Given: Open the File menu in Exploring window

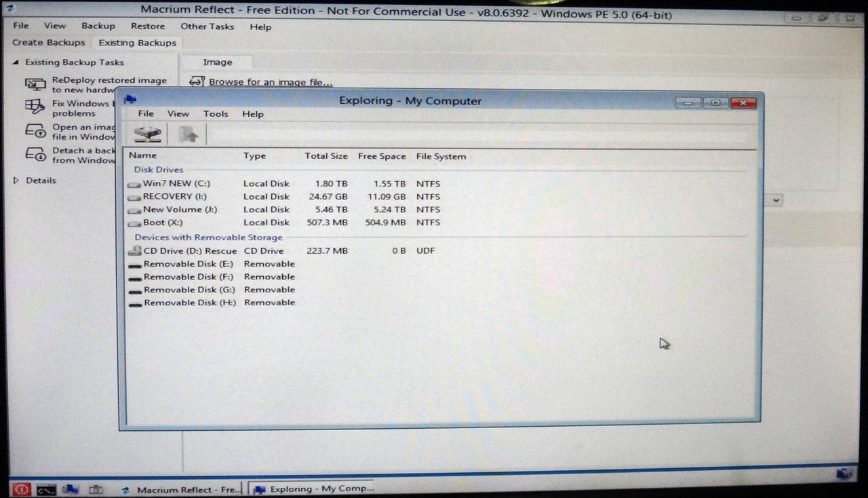Looking at the screenshot, I should [146, 114].
